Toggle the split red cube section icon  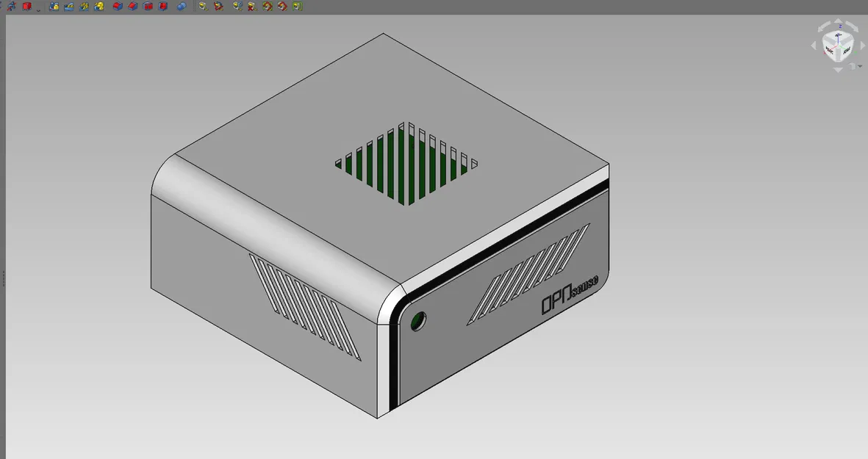[146, 7]
